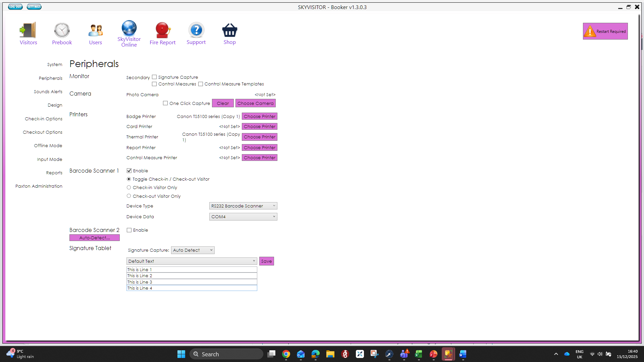This screenshot has width=644, height=362.
Task: Click the Choose Camera button
Action: 255,104
